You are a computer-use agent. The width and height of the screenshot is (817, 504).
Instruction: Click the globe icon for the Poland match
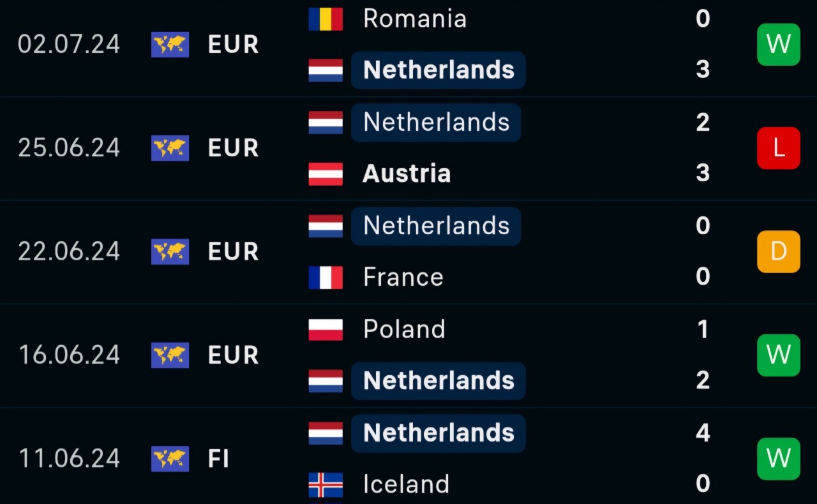pos(170,355)
